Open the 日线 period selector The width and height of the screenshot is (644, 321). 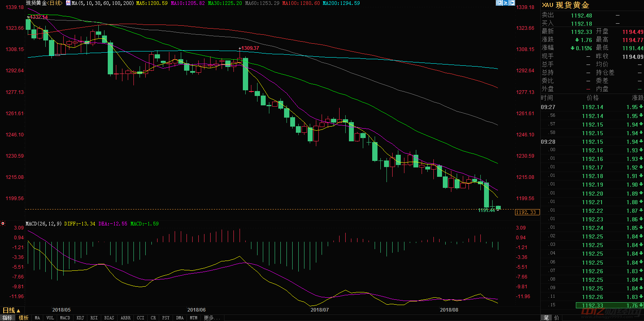(11, 310)
